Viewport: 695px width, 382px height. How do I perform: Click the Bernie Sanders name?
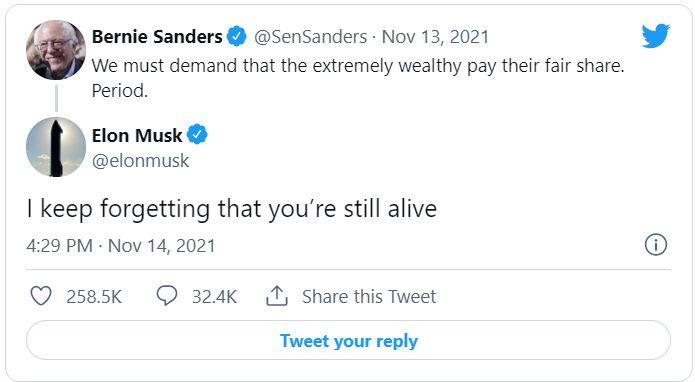pyautogui.click(x=157, y=36)
